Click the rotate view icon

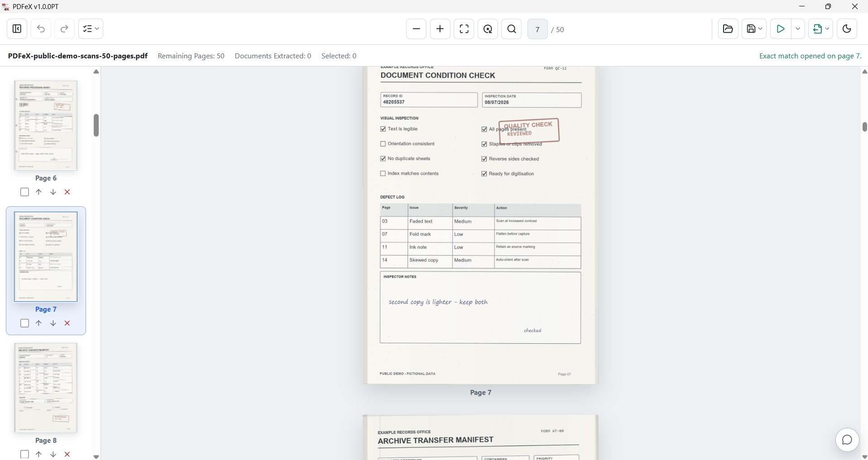(488, 29)
